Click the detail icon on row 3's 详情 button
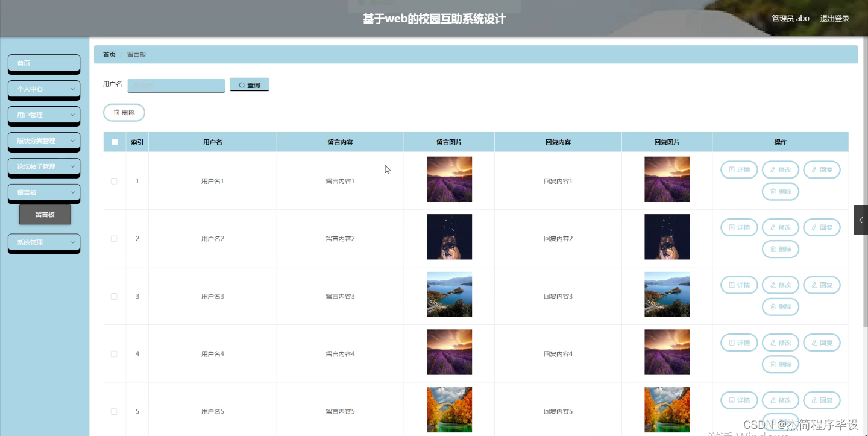 click(731, 285)
